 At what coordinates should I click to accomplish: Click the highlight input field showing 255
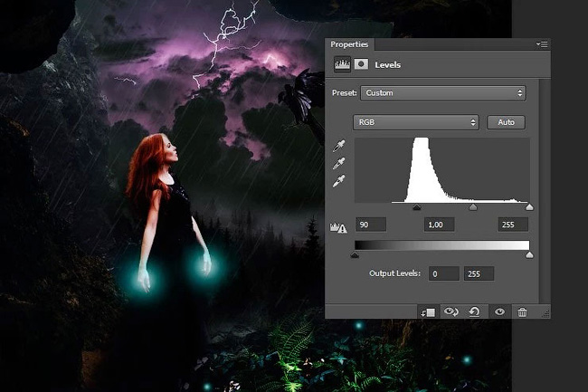pyautogui.click(x=513, y=225)
